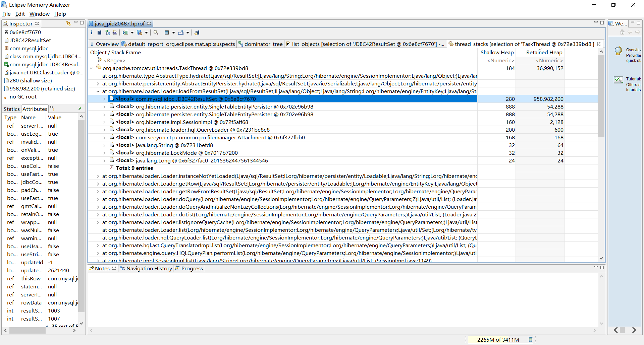Image resolution: width=644 pixels, height=345 pixels.
Task: Click the calculate retained size icon
Action: 167,32
